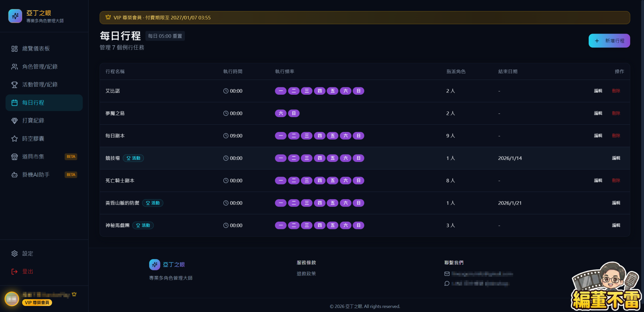Click the 新增行程 button
The width and height of the screenshot is (644, 312).
click(609, 41)
